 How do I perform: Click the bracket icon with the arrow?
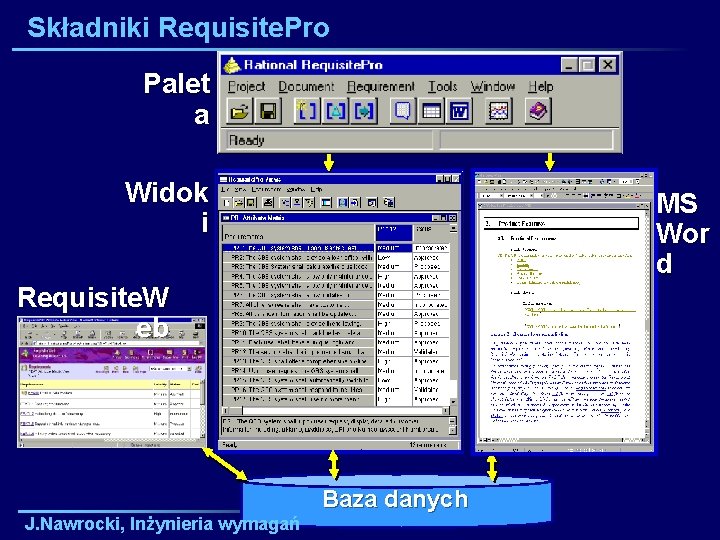tap(364, 111)
